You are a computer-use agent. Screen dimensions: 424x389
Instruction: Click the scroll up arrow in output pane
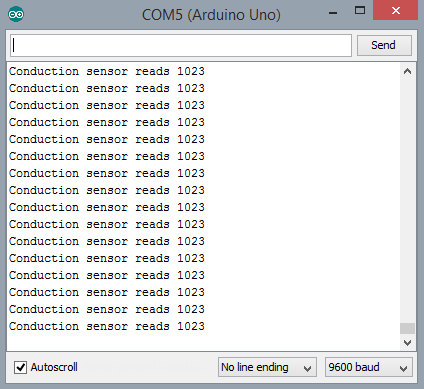click(x=407, y=71)
